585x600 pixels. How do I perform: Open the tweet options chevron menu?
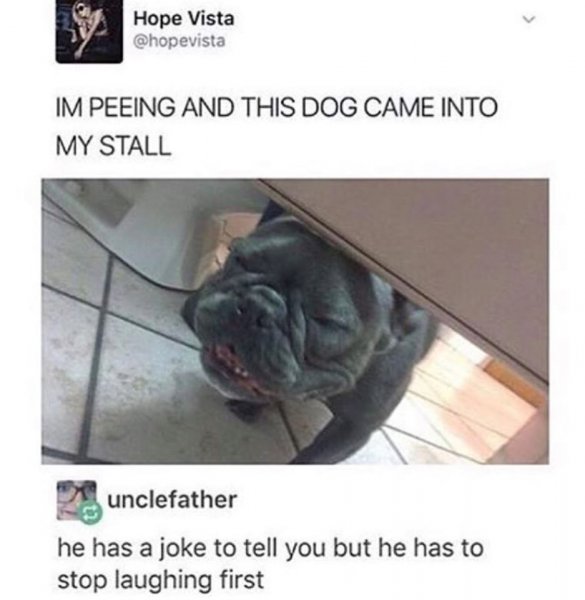528,19
